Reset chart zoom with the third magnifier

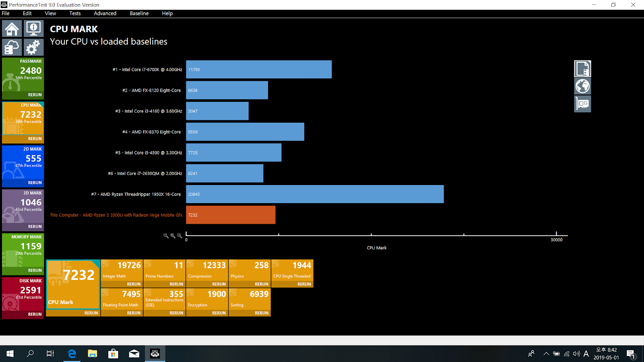180,236
